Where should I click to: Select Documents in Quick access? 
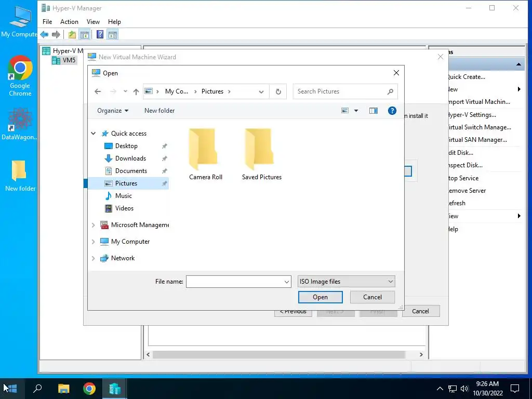pos(131,170)
